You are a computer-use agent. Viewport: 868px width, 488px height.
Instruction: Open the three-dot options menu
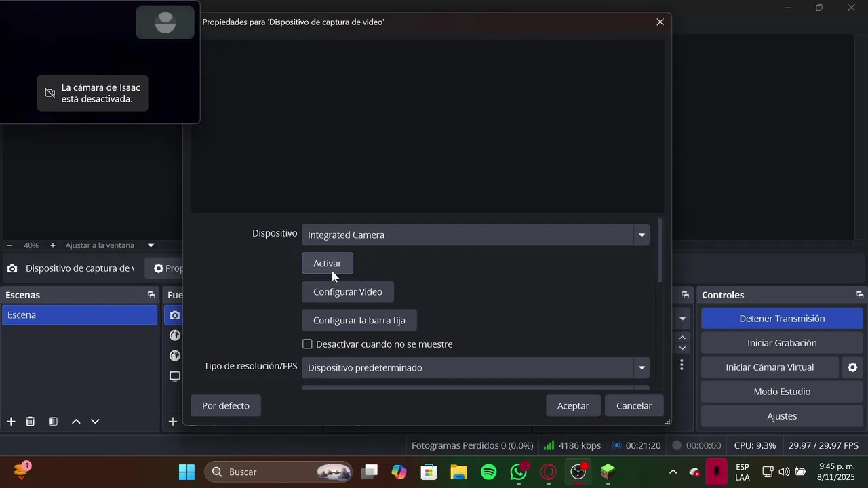682,365
